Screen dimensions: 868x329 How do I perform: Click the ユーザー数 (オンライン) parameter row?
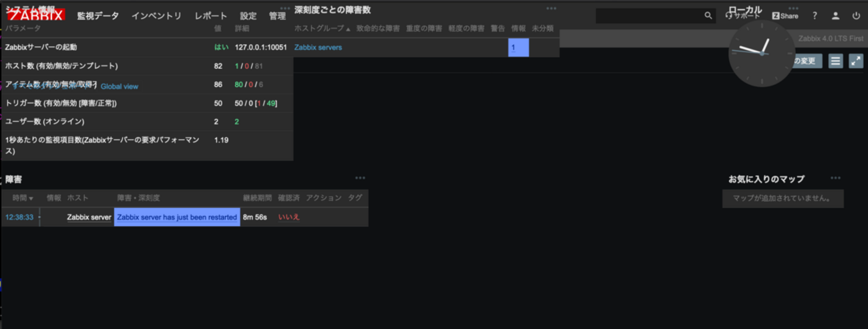[x=147, y=122]
